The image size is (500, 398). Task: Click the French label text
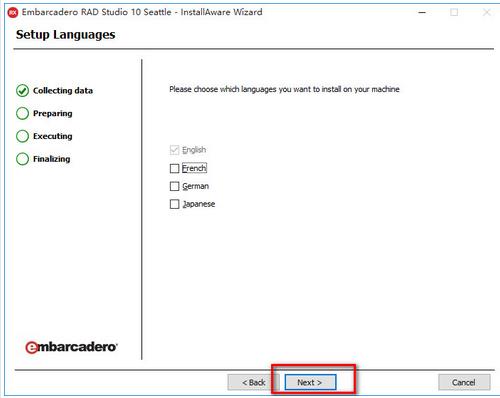(194, 168)
